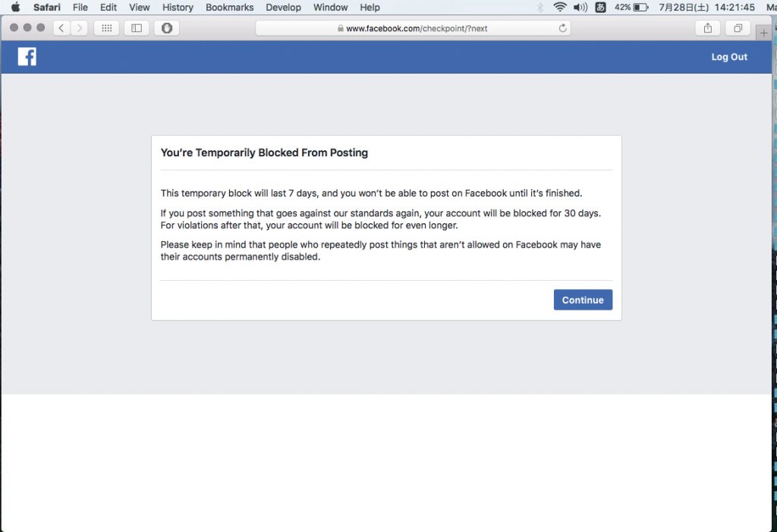Click the privacy extension toolbar icon
777x532 pixels.
[167, 28]
